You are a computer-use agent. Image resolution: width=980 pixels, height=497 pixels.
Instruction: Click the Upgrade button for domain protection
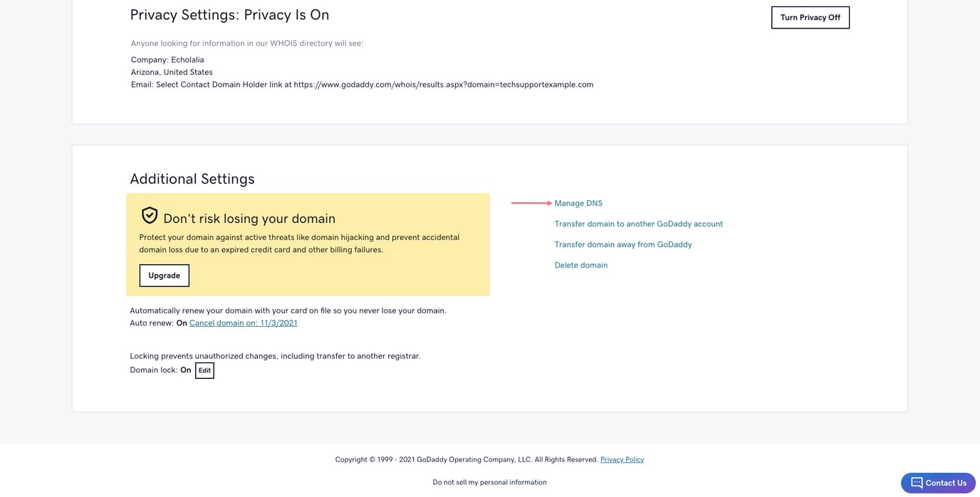164,275
